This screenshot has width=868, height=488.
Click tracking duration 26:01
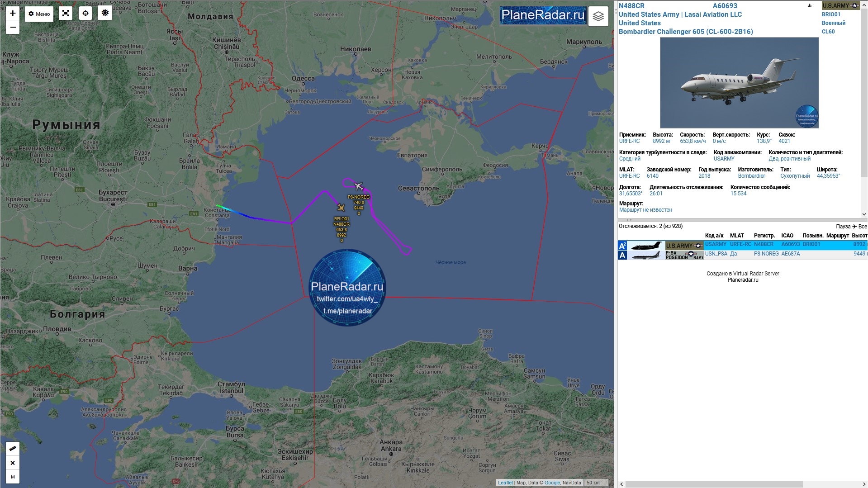click(x=656, y=194)
